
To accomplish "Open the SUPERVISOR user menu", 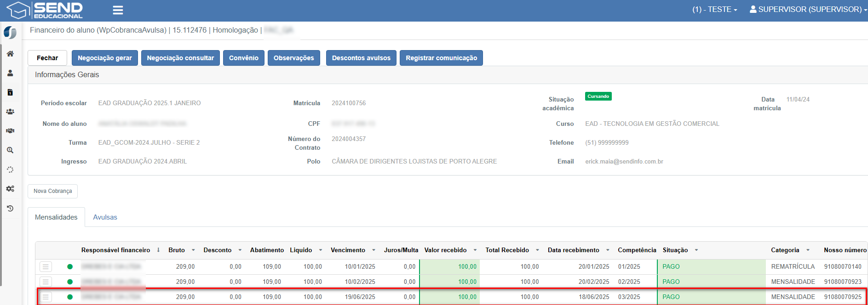I will coord(808,9).
